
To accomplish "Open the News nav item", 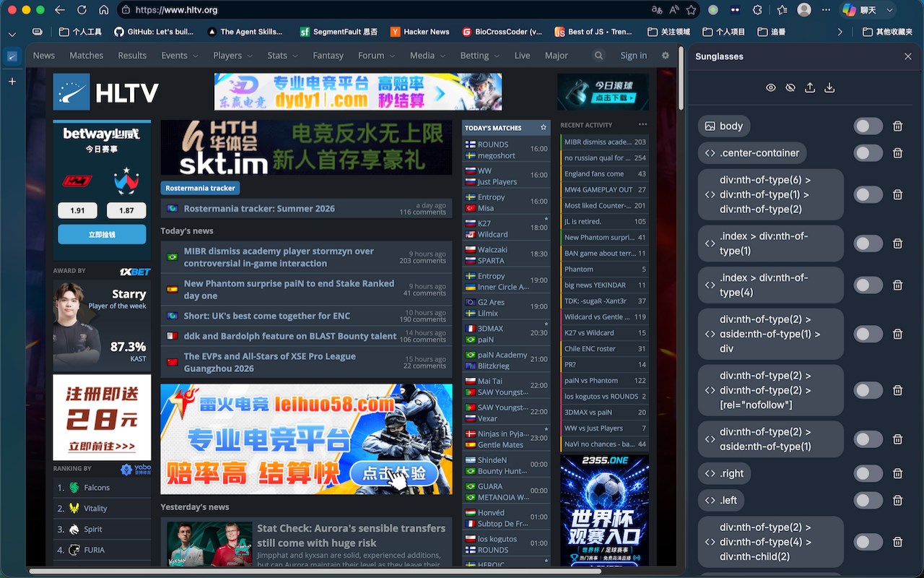I will point(44,56).
